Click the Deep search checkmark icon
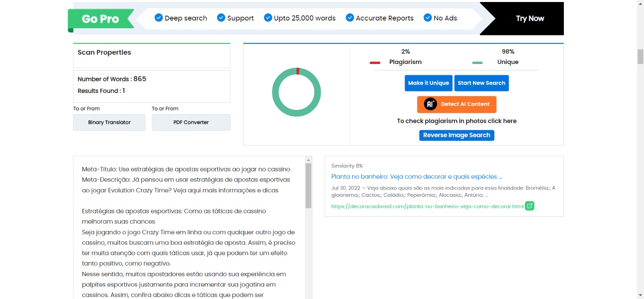 pyautogui.click(x=159, y=18)
